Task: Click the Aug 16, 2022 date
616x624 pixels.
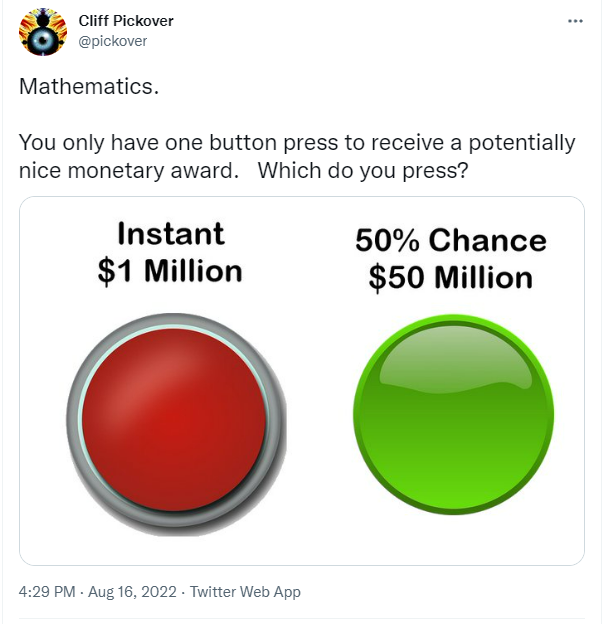Action: [x=132, y=592]
